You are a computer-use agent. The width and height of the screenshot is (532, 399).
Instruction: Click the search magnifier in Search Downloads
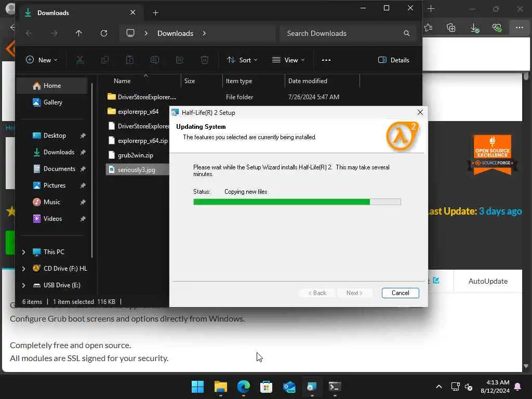coord(406,33)
